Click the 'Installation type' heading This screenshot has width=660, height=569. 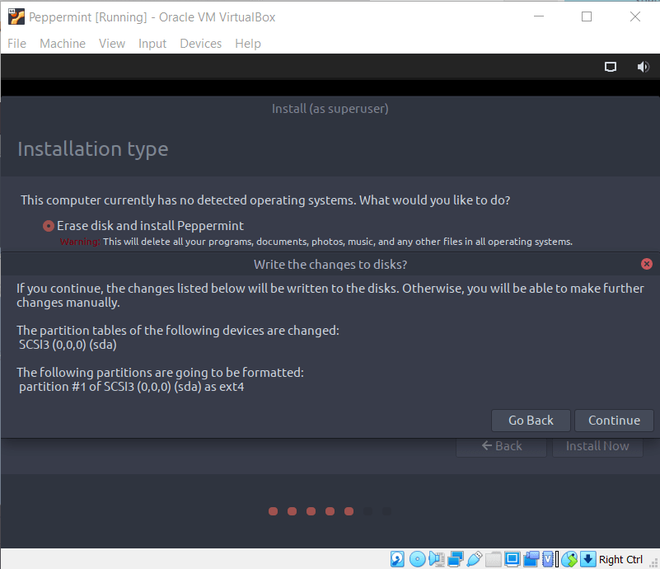pyautogui.click(x=93, y=149)
